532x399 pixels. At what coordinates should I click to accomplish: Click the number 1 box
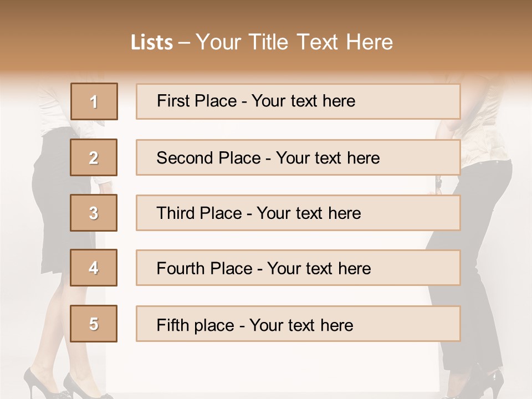94,101
